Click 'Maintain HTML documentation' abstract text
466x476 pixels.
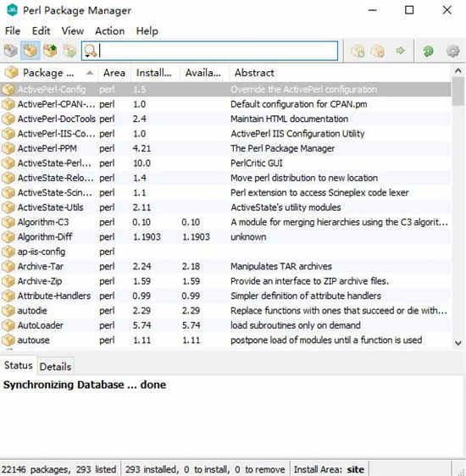pos(289,119)
